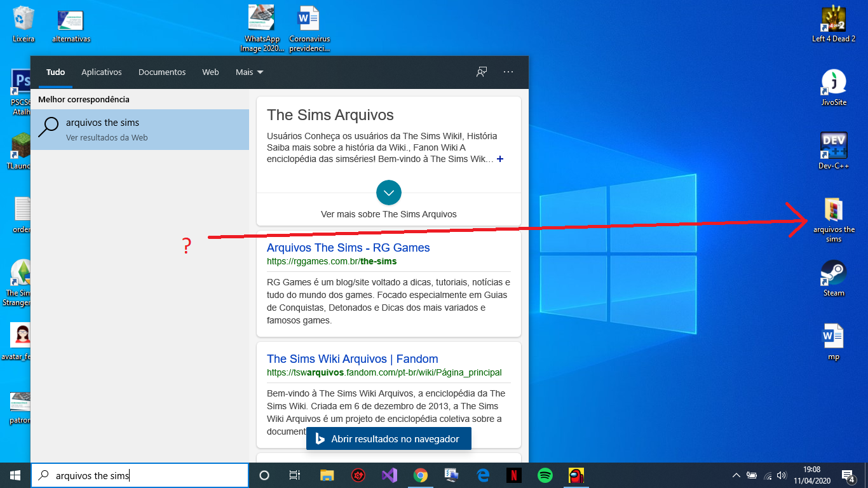Switch to Google Chrome in taskbar

point(420,475)
